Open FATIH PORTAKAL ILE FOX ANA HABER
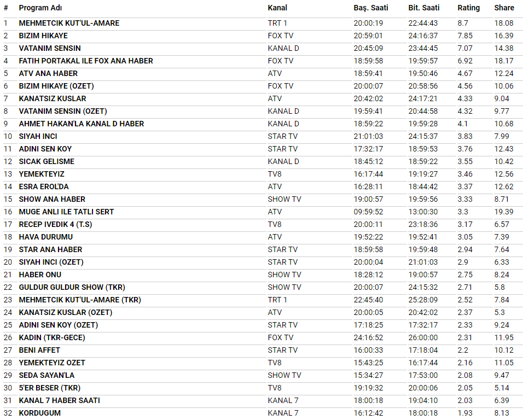Viewport: 523px width, 420px height. pyautogui.click(x=86, y=61)
